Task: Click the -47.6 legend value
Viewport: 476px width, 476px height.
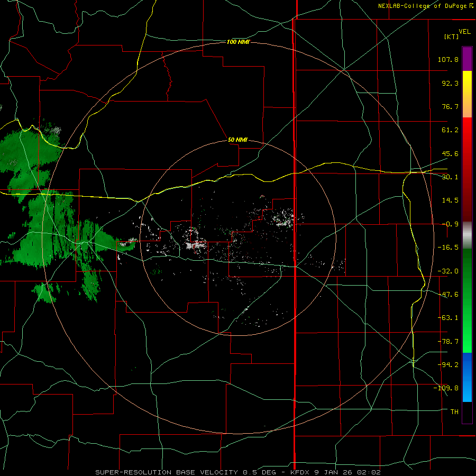Action: coord(448,295)
